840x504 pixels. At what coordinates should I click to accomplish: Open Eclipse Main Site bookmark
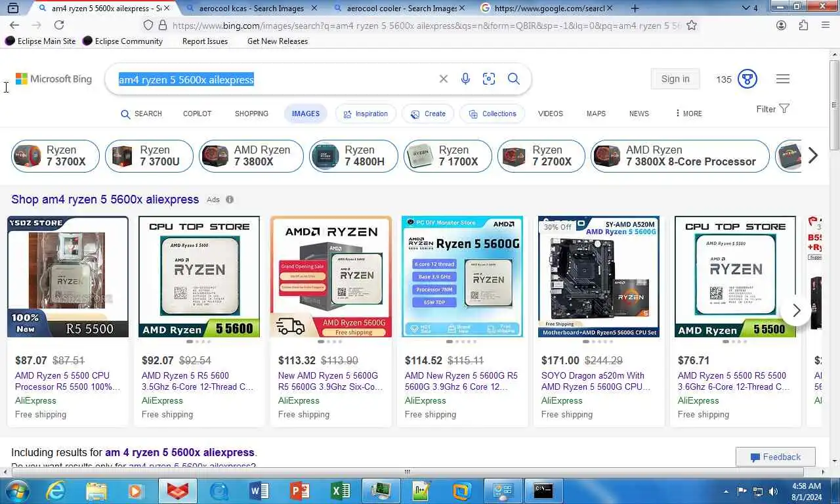40,41
